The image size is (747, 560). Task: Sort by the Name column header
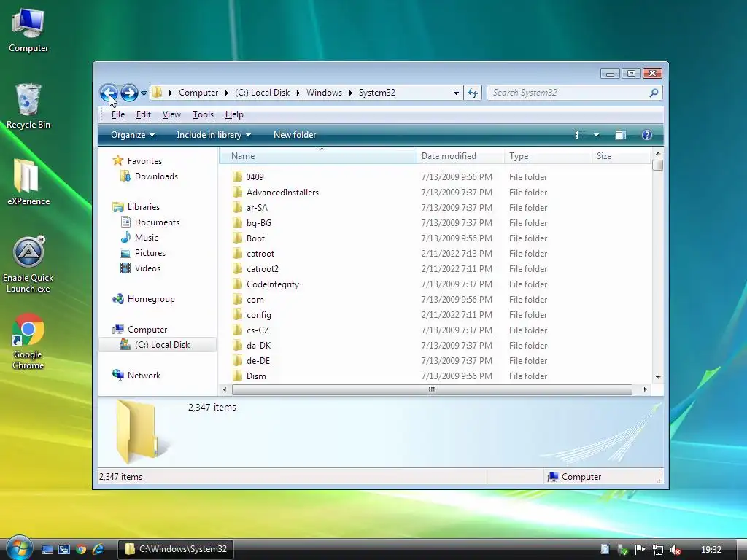coord(318,156)
